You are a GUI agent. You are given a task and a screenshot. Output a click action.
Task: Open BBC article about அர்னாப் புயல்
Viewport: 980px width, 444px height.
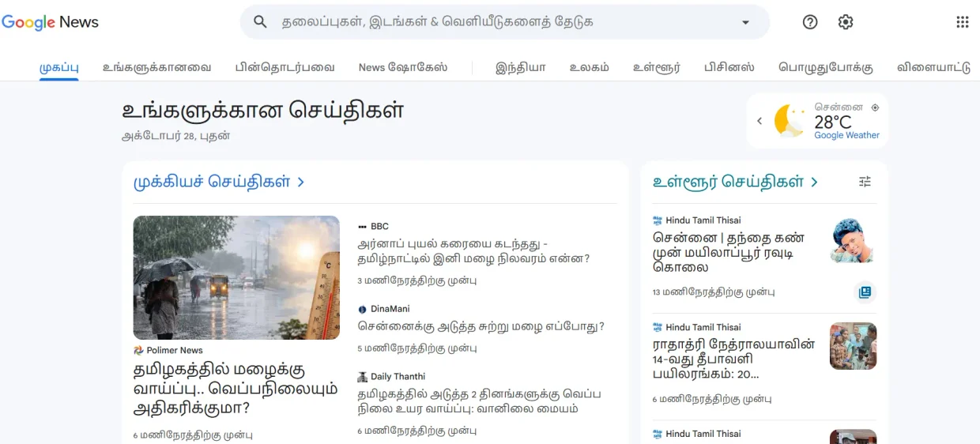coord(473,251)
